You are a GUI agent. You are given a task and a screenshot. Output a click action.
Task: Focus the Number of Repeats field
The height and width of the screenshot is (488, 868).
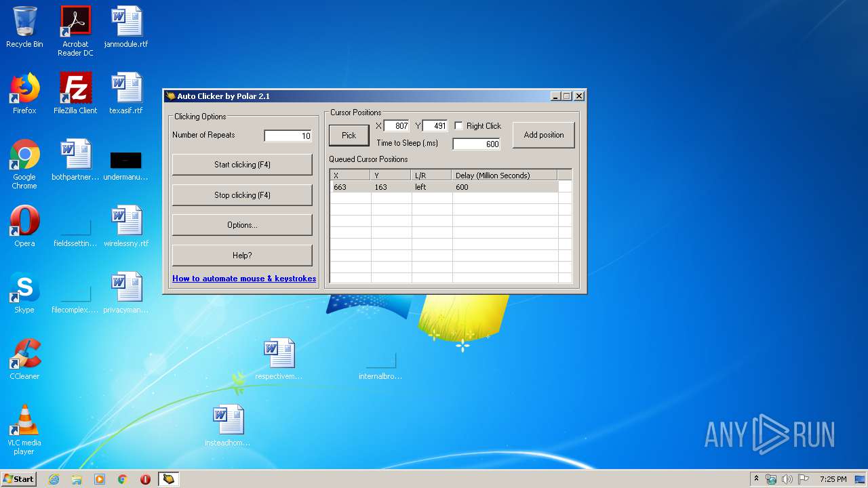(x=288, y=136)
